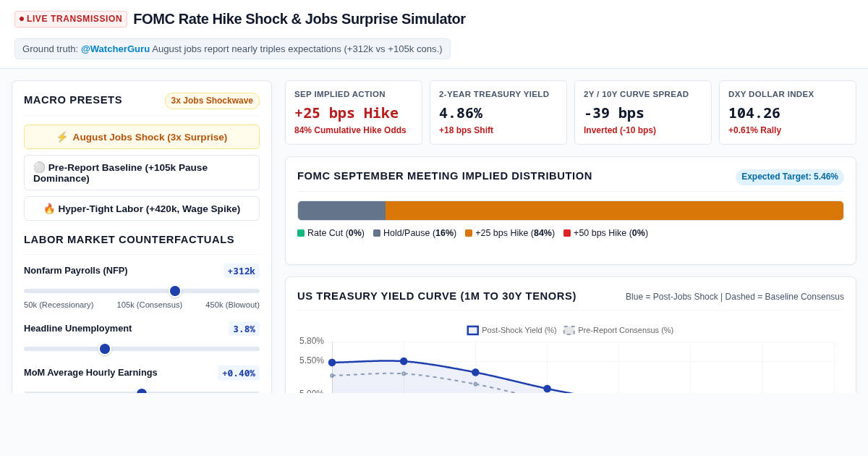Click '105k (Consensus)' slider label

point(150,305)
